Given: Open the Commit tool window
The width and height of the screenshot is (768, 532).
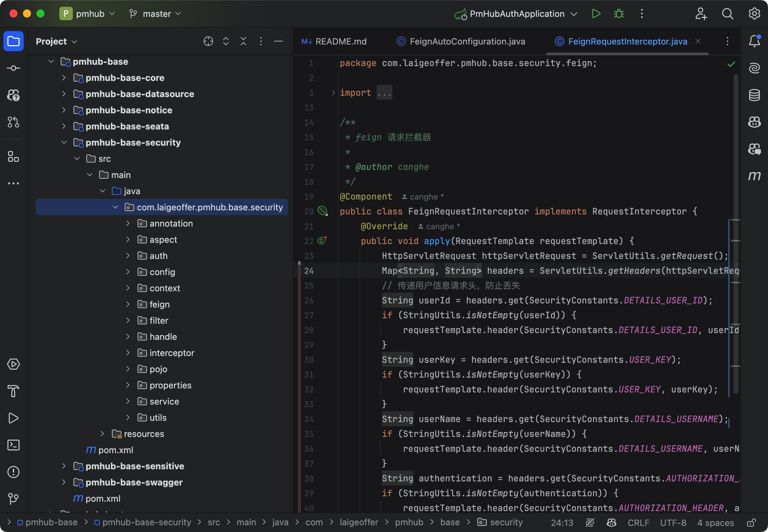Looking at the screenshot, I should click(x=13, y=68).
